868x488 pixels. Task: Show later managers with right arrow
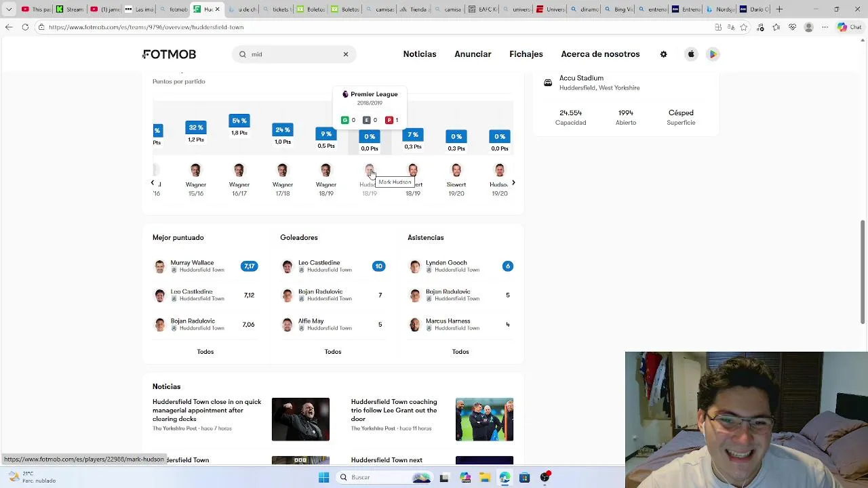[513, 183]
